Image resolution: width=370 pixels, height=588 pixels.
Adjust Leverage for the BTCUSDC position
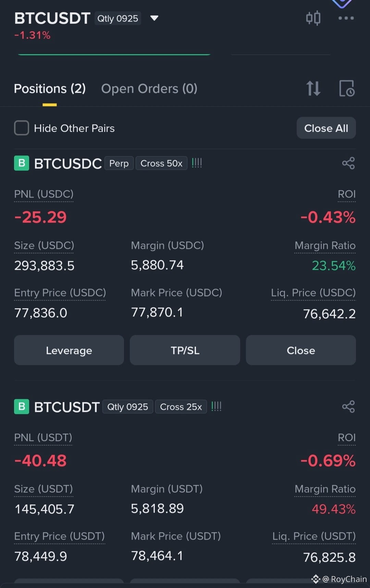click(x=69, y=350)
